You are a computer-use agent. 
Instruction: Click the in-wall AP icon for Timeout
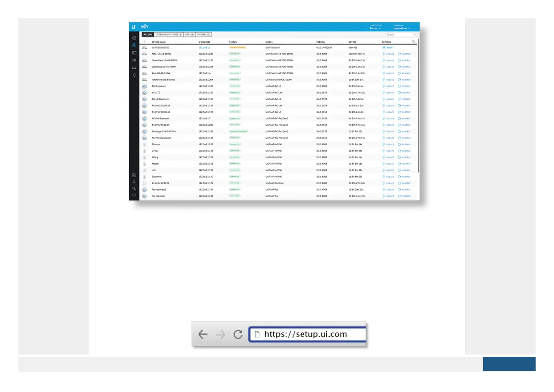[144, 144]
